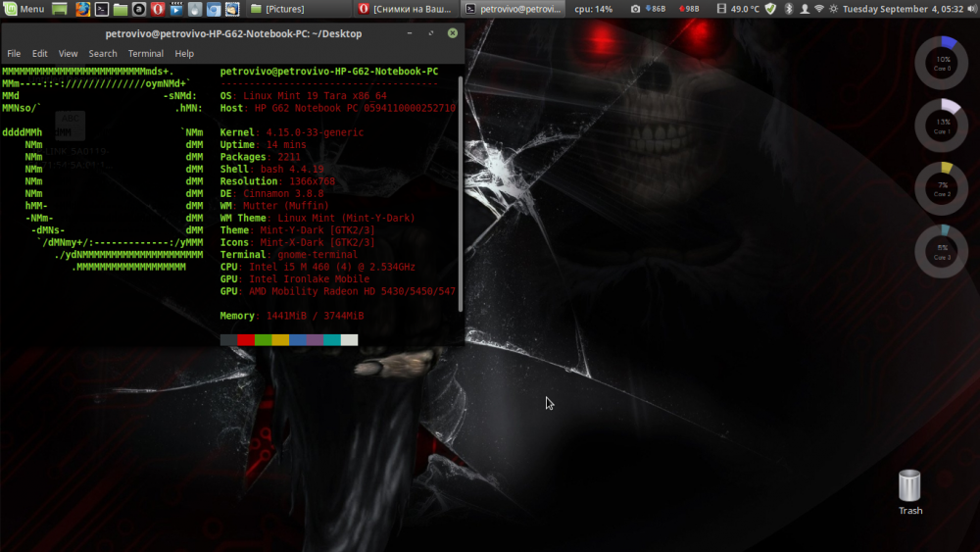Launch the Terminal from the panel launcher
The height and width of the screenshot is (552, 980).
coord(101,9)
